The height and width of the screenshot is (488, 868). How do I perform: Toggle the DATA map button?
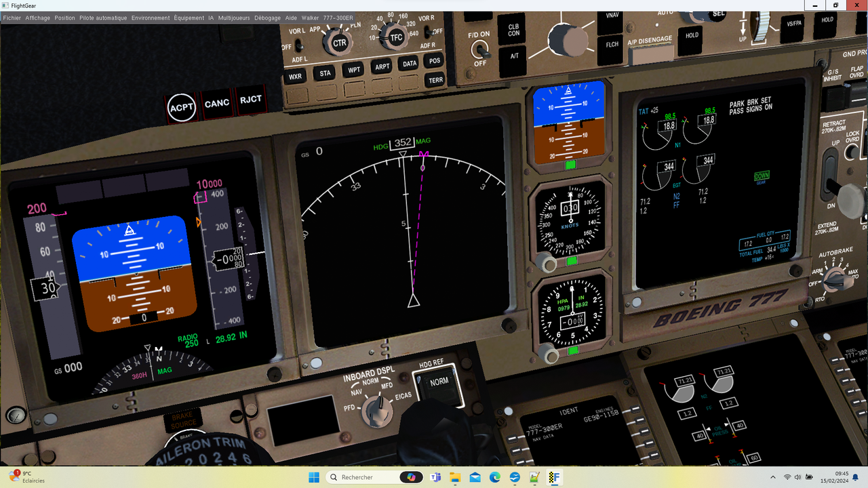(410, 64)
